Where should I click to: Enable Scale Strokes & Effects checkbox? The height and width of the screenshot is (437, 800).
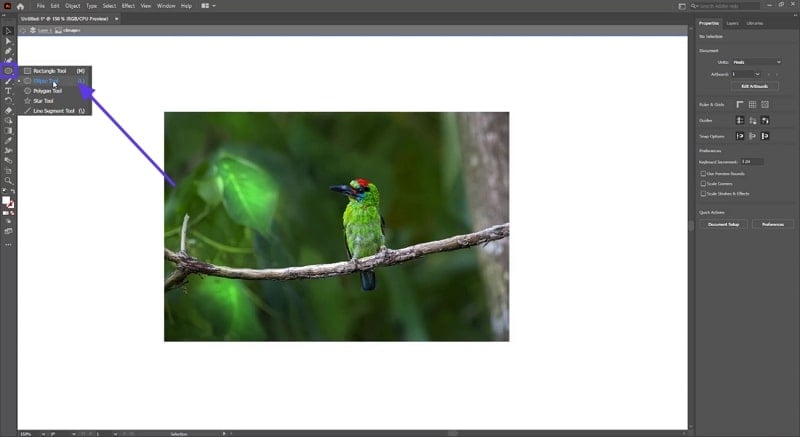tap(703, 194)
